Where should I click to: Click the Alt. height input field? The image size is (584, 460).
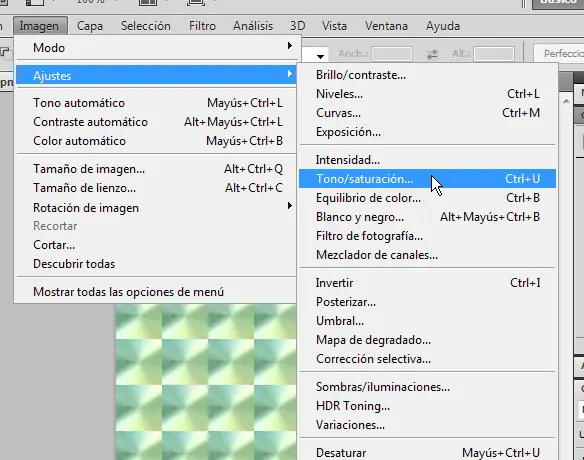click(x=494, y=54)
